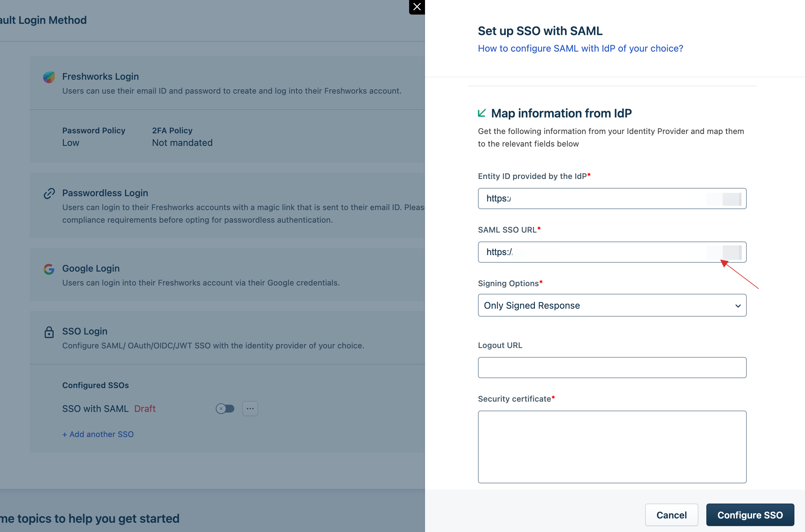Image resolution: width=805 pixels, height=532 pixels.
Task: Select 'Only Signed Response' signing option
Action: (x=612, y=305)
